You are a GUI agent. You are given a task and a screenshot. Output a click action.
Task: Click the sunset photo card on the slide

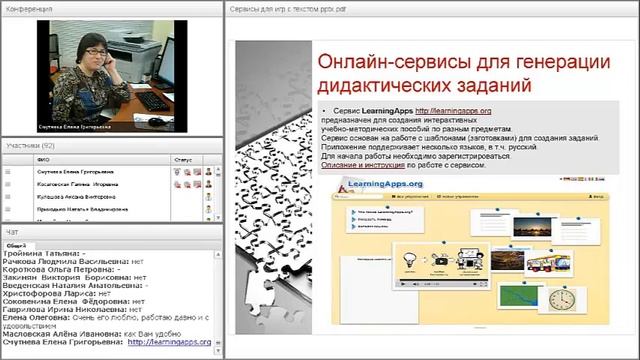(x=532, y=227)
